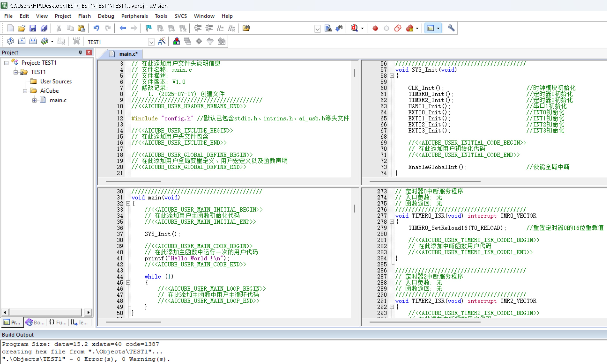Open the breakpoint kill-all dropdown arrow

tap(417, 28)
